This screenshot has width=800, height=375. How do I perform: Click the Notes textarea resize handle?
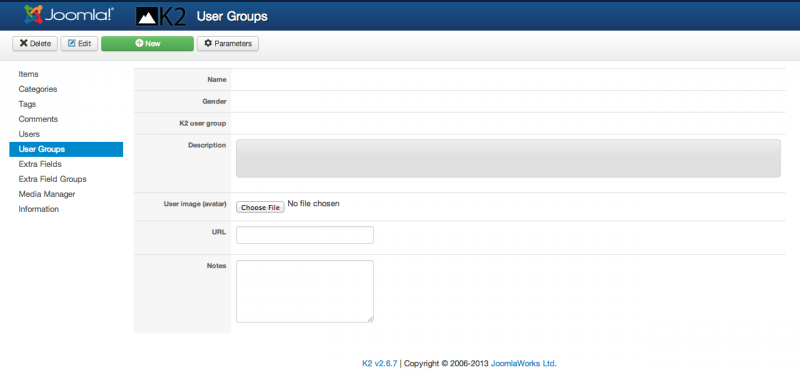click(370, 319)
